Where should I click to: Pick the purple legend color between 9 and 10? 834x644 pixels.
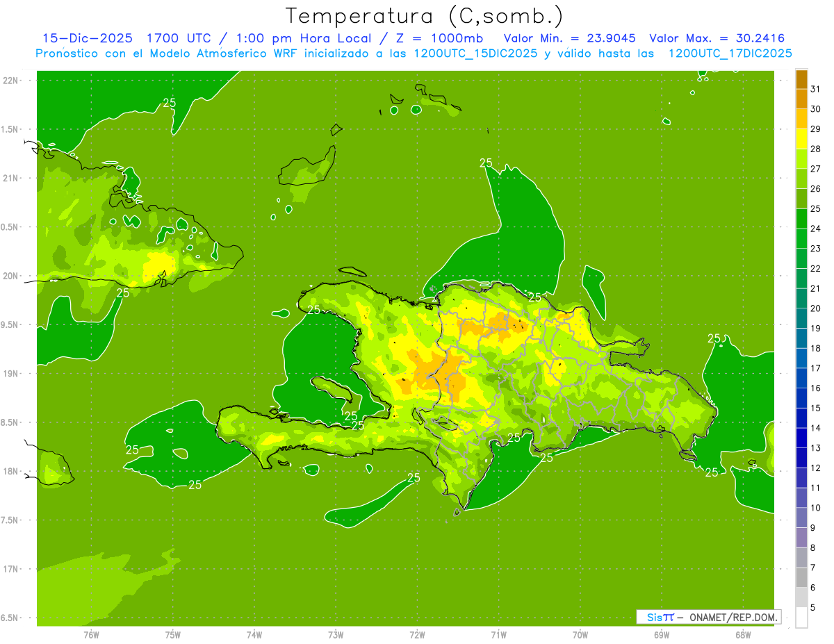coord(801,518)
